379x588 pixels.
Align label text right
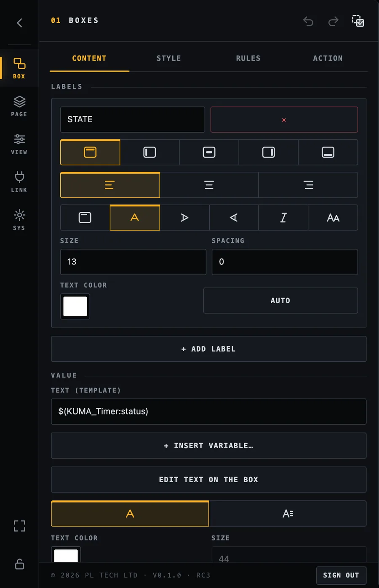tap(308, 185)
